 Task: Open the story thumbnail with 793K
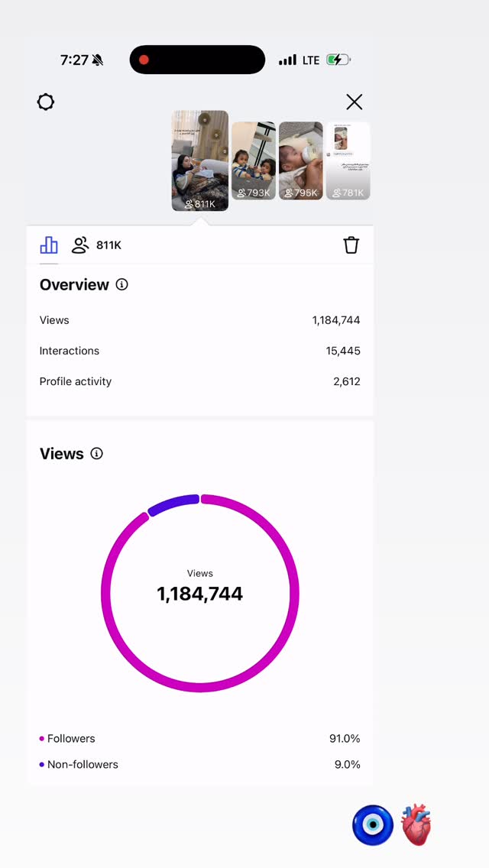pos(254,160)
